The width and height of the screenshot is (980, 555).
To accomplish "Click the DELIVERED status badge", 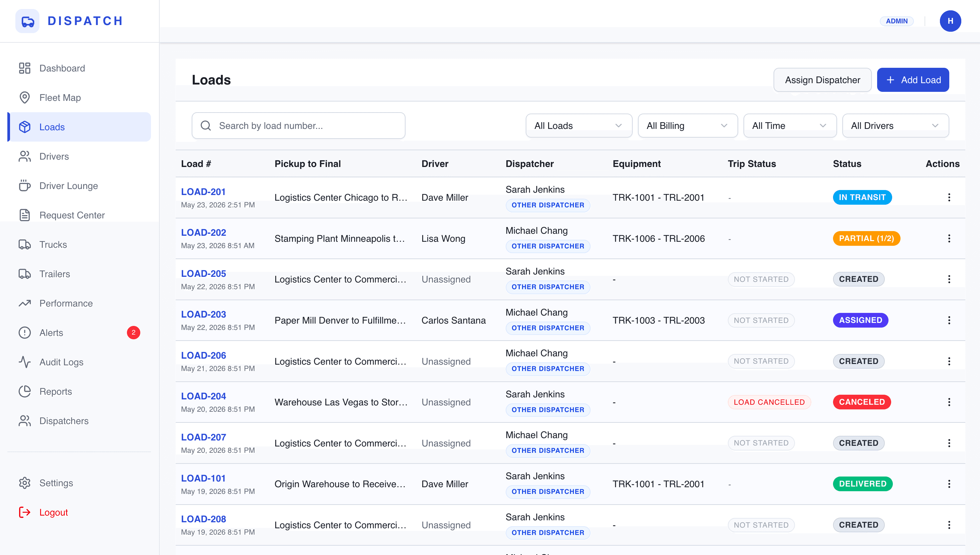I will point(862,484).
